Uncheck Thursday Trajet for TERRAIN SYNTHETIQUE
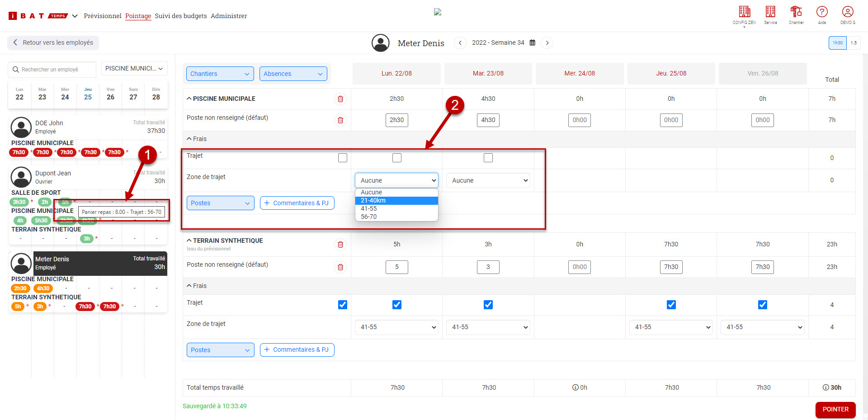The height and width of the screenshot is (420, 868). [x=671, y=305]
